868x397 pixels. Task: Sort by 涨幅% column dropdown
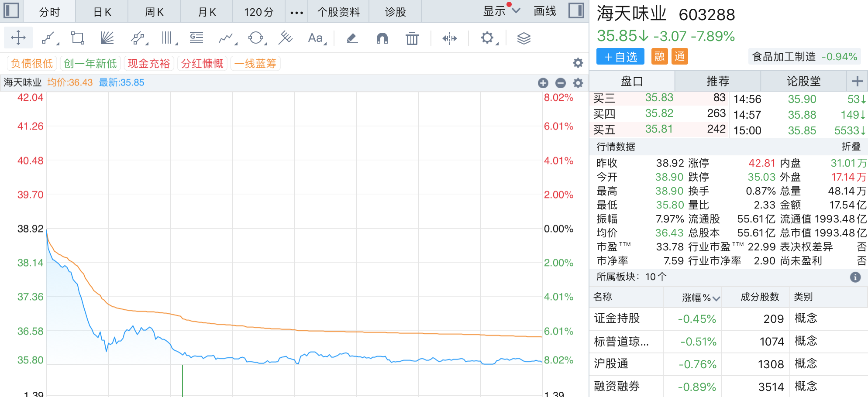pyautogui.click(x=701, y=298)
